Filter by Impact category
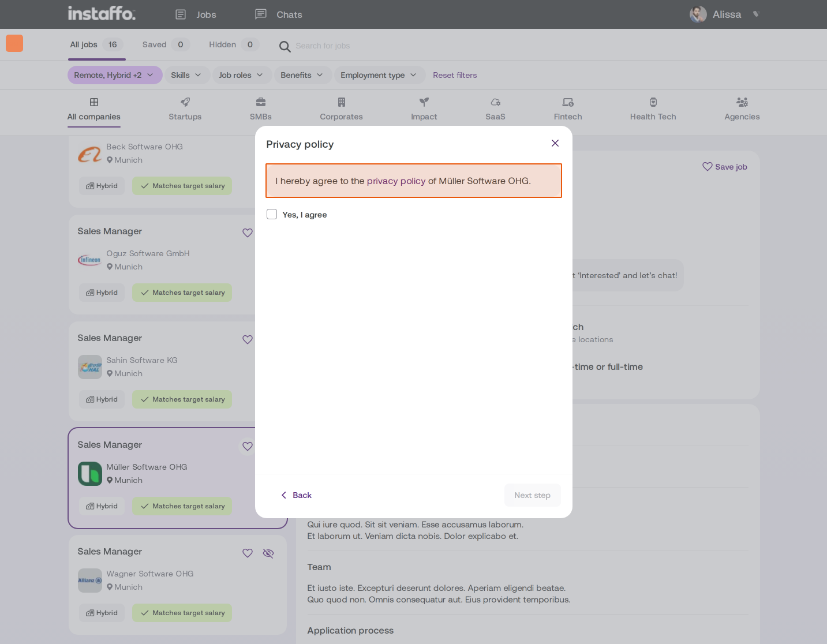Image resolution: width=827 pixels, height=644 pixels. pos(424,109)
